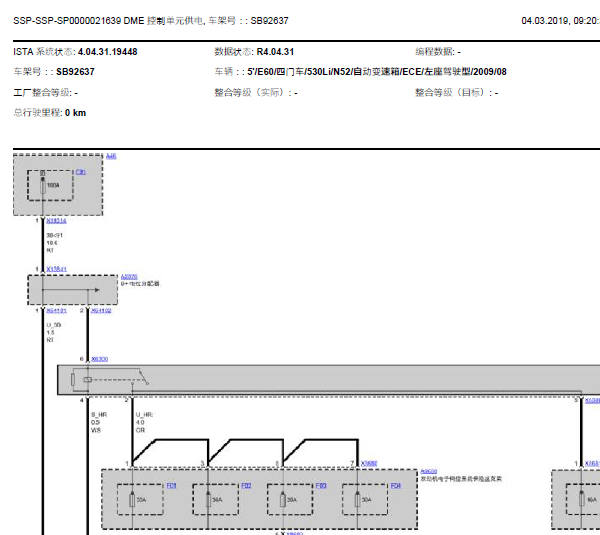Open pin 1 connector link under B+ distributor
Viewport: 600px width, 535px height.
coord(56,311)
